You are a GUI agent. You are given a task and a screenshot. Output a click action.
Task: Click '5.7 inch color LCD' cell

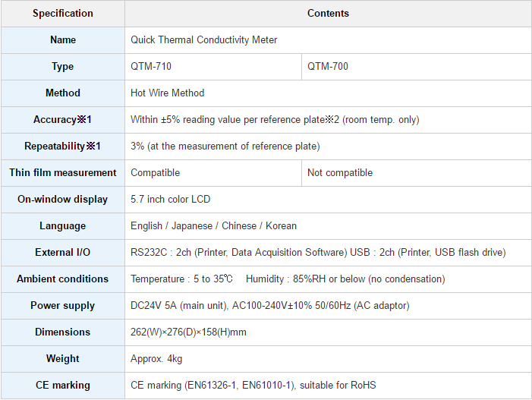click(328, 199)
